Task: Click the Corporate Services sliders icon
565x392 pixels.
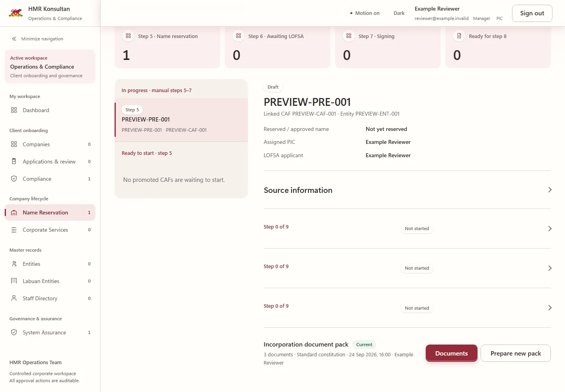Action: pyautogui.click(x=14, y=230)
